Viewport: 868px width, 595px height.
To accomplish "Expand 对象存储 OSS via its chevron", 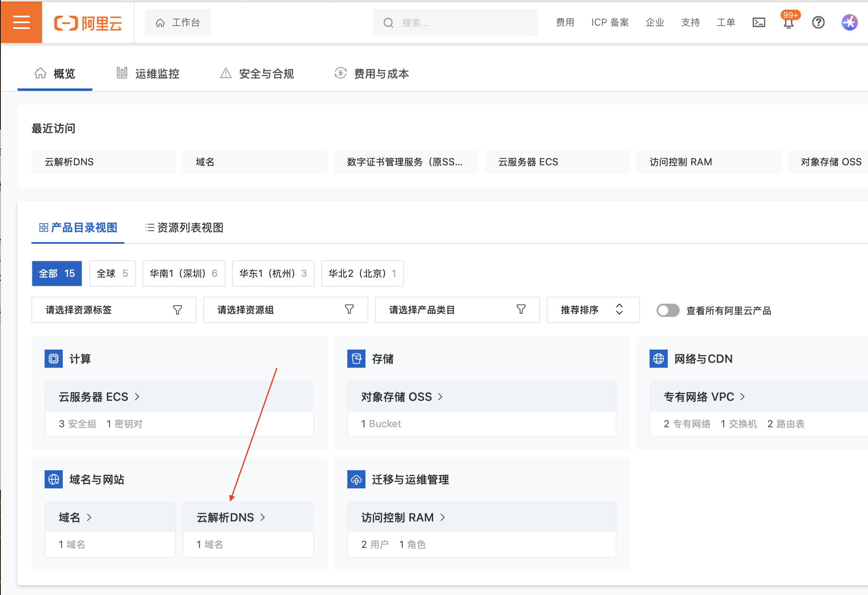I will click(x=440, y=397).
